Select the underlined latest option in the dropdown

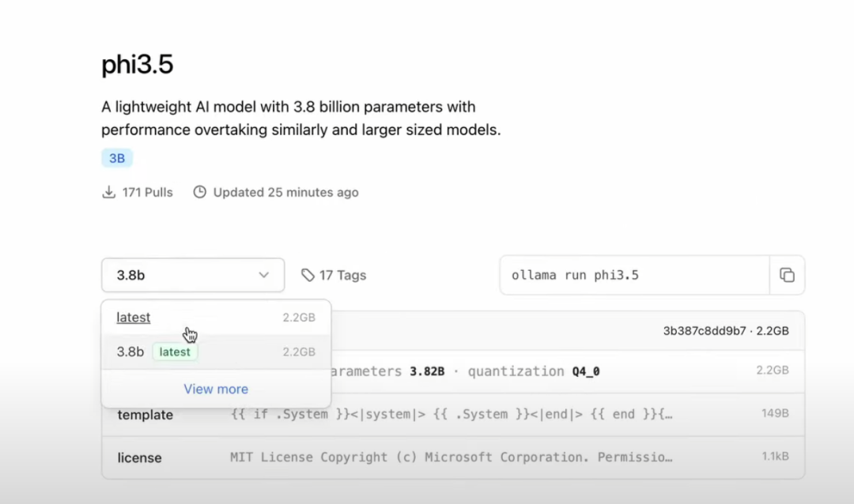134,318
